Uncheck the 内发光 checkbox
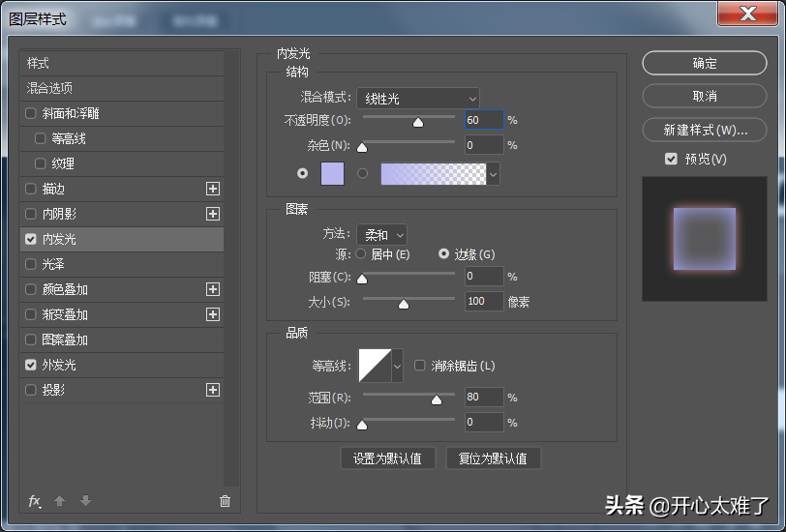 pos(31,239)
